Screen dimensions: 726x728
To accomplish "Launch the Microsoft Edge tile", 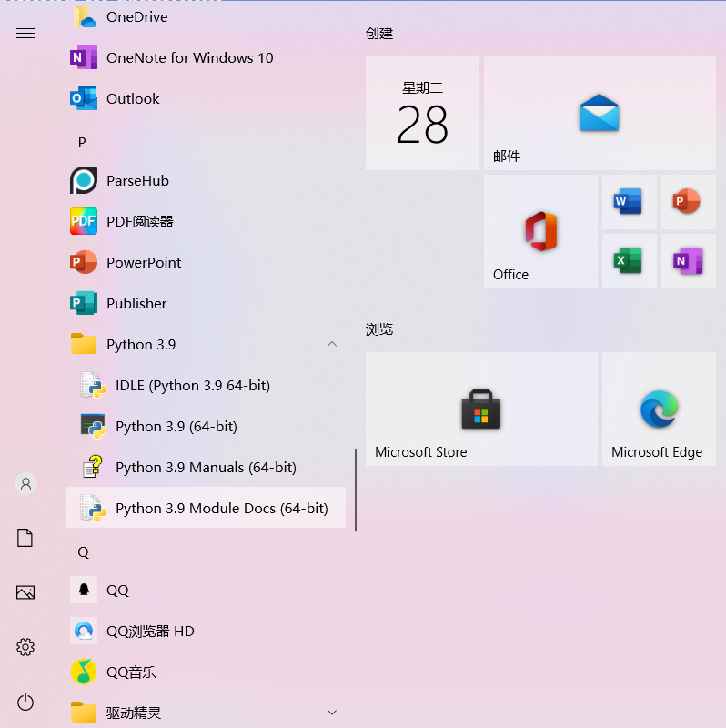I will click(x=659, y=409).
